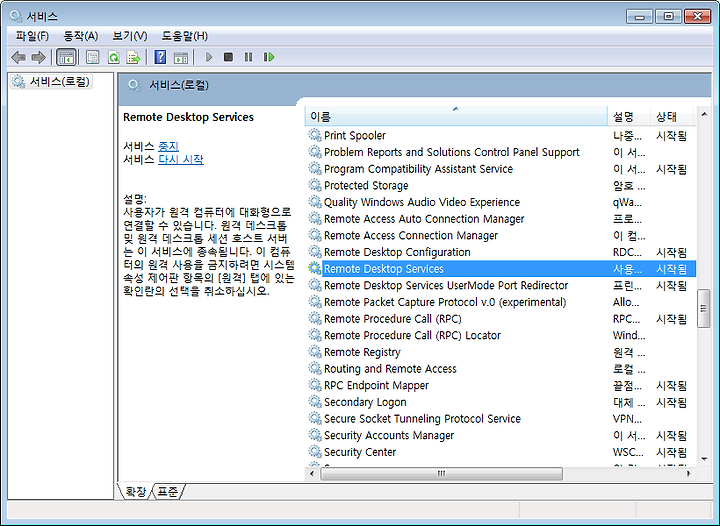Click the vertical scrollbar up arrow

[x=704, y=114]
